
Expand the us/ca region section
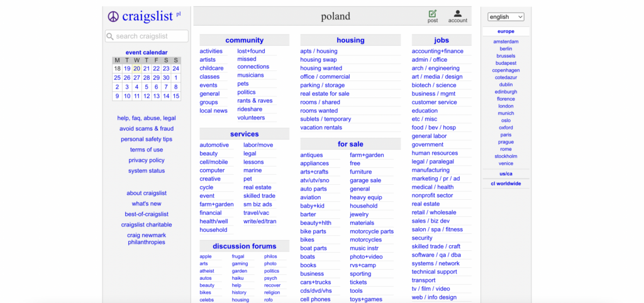[506, 174]
